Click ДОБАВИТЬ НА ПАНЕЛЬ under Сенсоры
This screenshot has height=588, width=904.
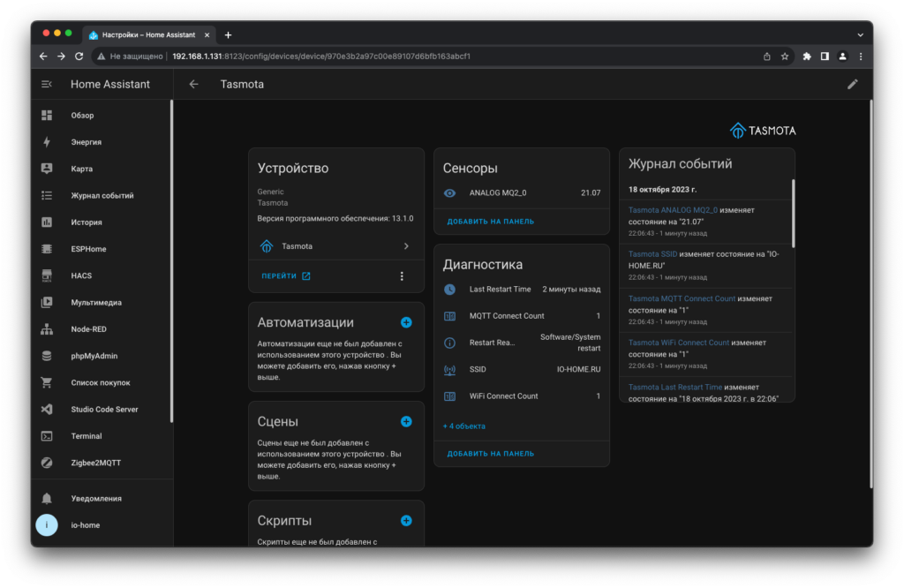(x=491, y=222)
